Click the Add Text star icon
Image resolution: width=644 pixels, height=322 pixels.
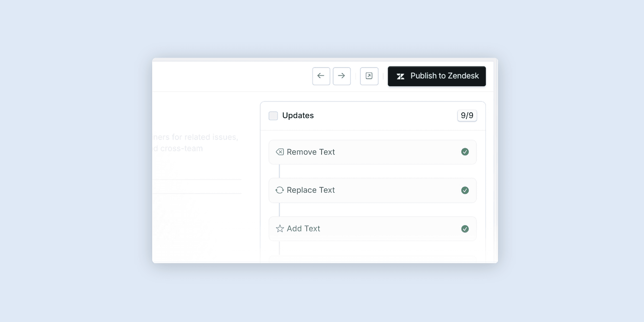pos(280,228)
